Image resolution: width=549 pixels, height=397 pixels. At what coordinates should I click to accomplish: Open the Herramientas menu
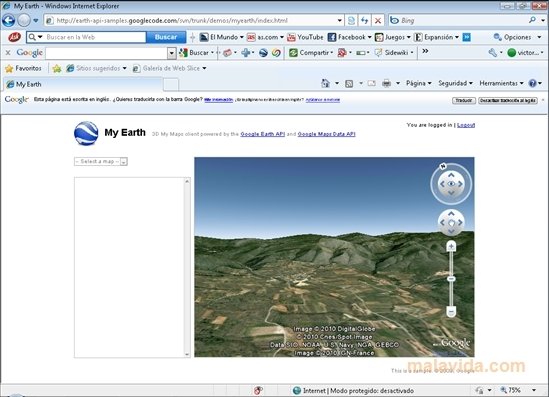point(501,83)
